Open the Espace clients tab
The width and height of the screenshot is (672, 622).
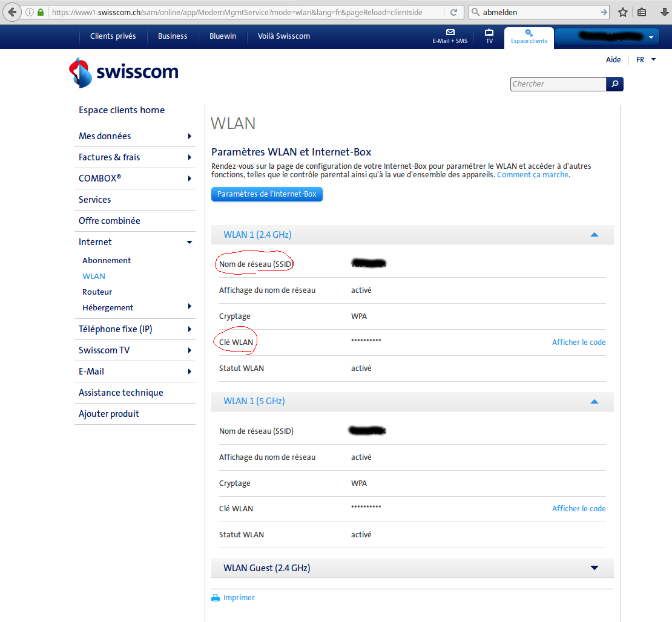(529, 38)
